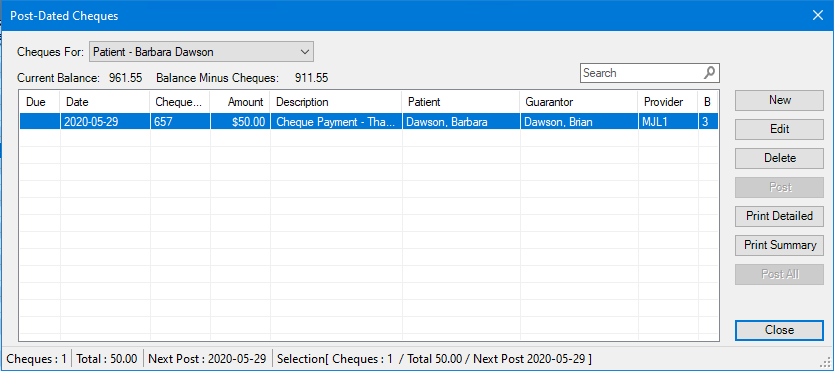Sort by the Date column header
This screenshot has width=834, height=371.
105,102
